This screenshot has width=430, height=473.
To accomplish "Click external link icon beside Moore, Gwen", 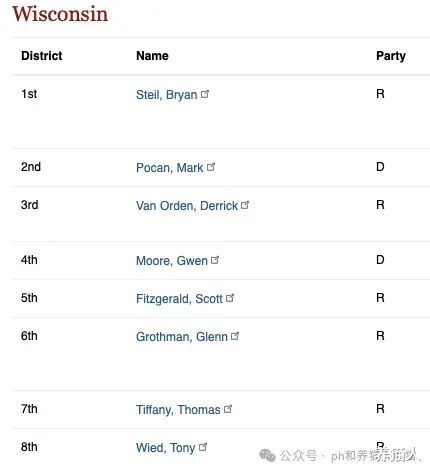I will tap(215, 260).
